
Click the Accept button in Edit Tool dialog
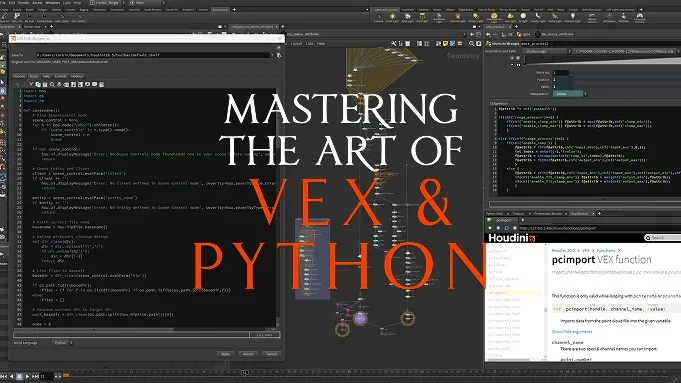[x=248, y=354]
